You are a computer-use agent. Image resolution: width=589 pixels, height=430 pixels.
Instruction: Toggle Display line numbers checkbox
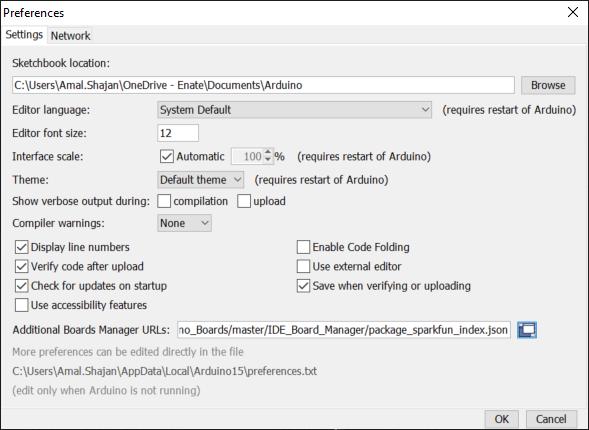click(21, 247)
